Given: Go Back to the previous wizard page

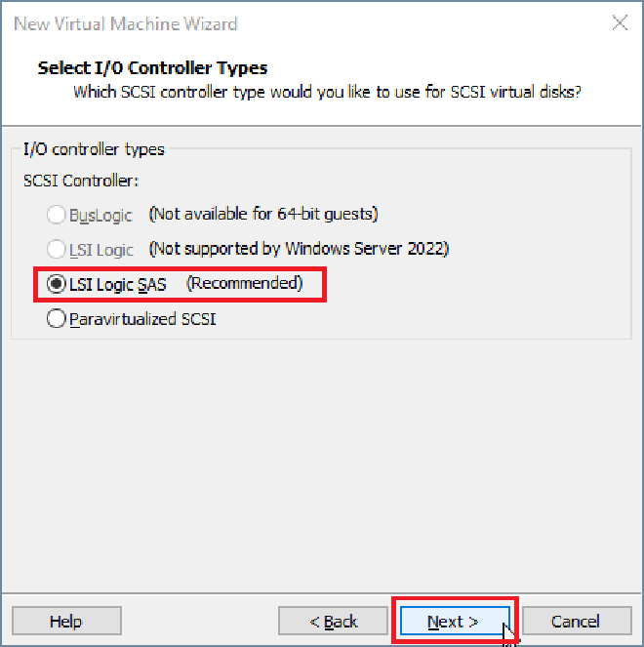Looking at the screenshot, I should 333,621.
